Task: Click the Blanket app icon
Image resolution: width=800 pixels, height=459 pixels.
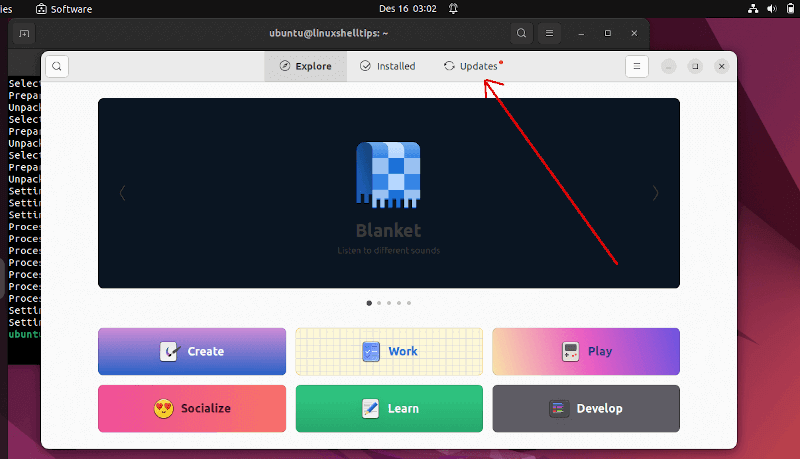Action: pos(388,175)
